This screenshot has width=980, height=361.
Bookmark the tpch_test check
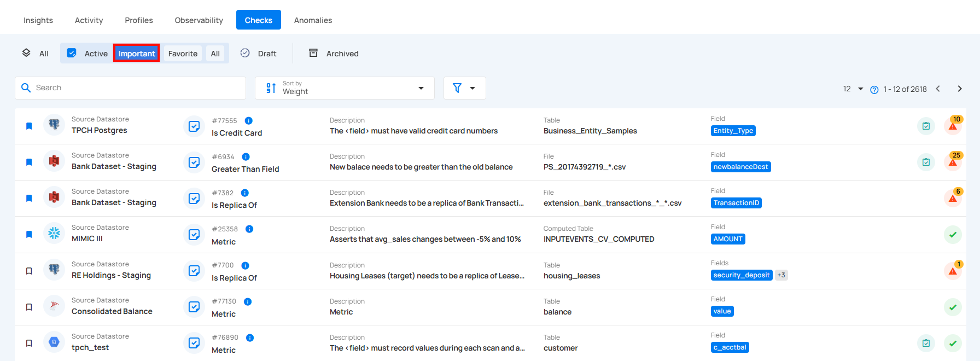(x=29, y=343)
